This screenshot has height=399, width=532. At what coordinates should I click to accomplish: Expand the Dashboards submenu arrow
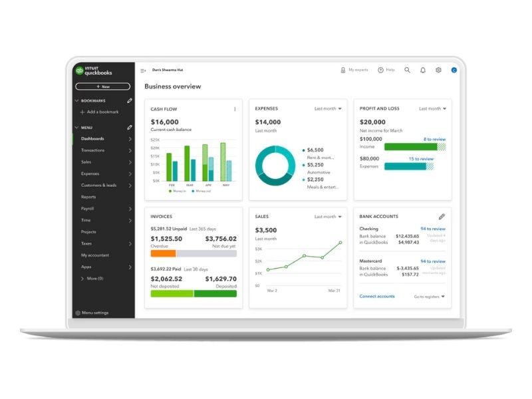tap(130, 139)
